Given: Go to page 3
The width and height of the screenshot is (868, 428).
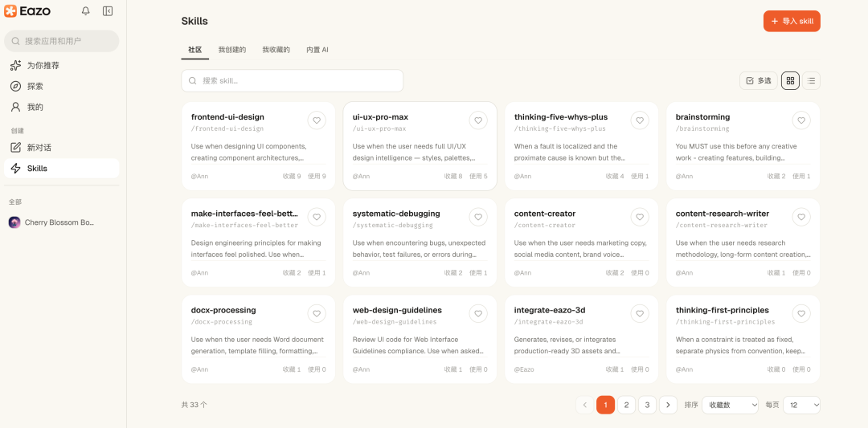Looking at the screenshot, I should [647, 405].
